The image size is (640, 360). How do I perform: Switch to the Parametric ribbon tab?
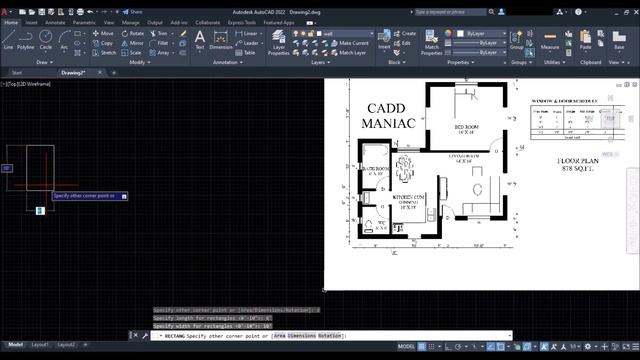84,22
